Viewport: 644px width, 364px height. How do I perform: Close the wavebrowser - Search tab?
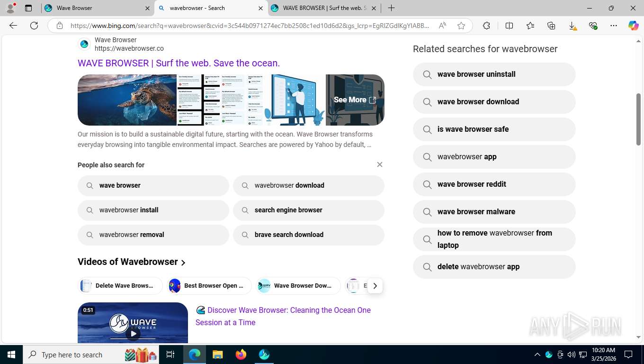pyautogui.click(x=260, y=8)
